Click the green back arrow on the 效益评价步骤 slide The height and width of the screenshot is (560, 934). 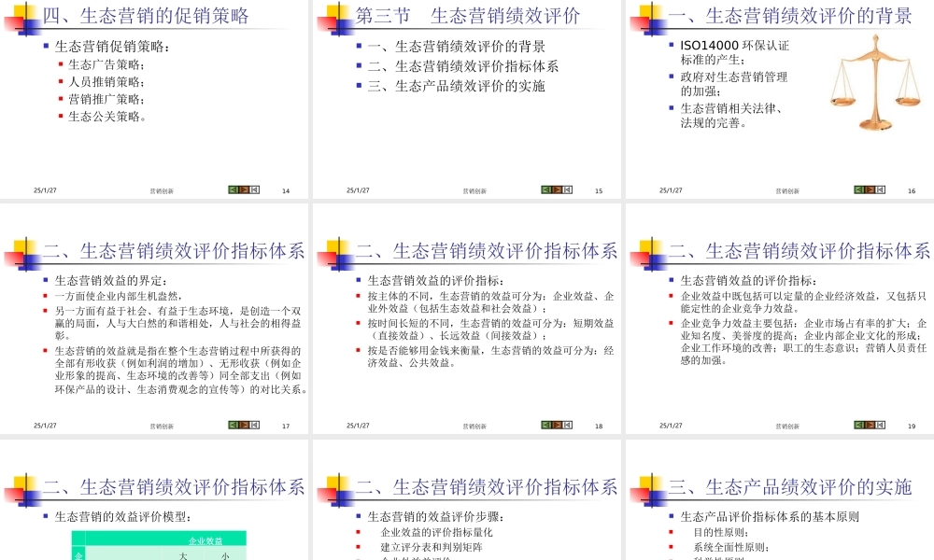545,557
